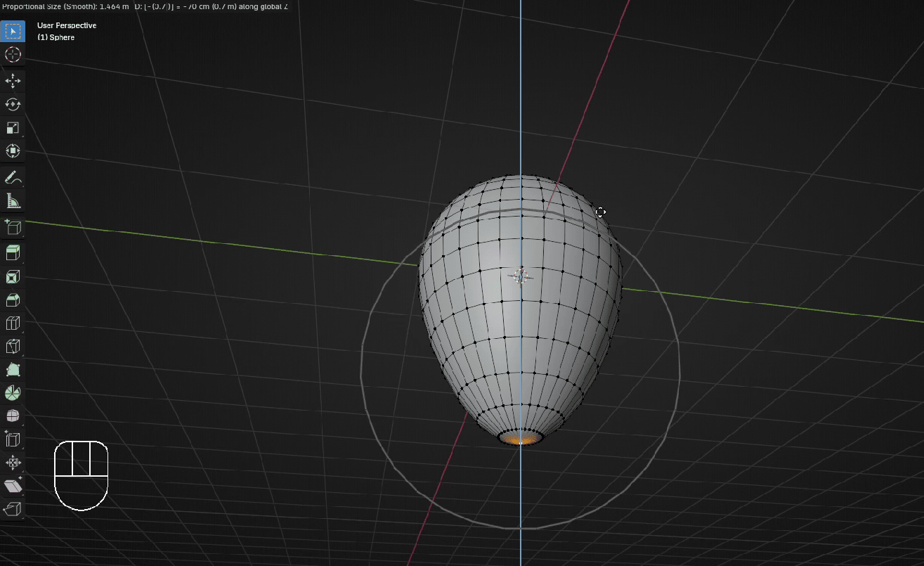Select the Rip Region tool
This screenshot has width=924, height=566.
click(13, 509)
